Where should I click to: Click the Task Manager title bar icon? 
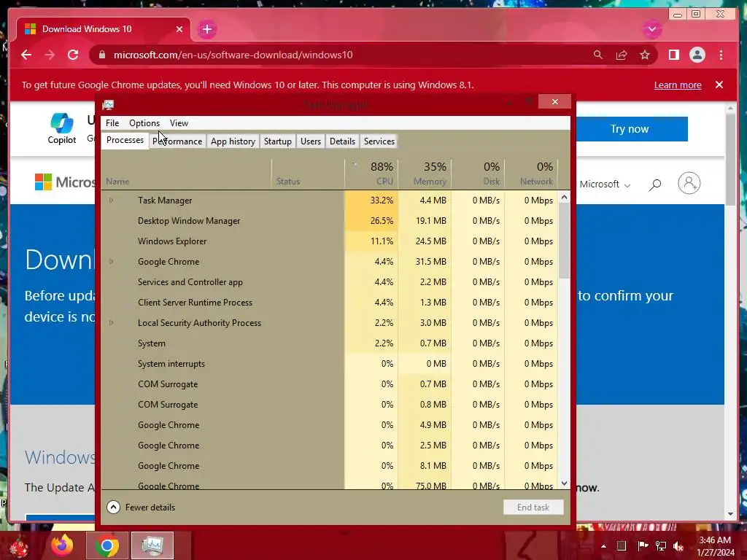pos(108,105)
